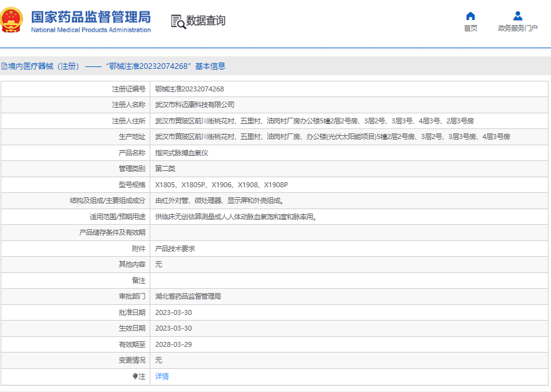Click the 政务服务门户 label

pos(518,28)
